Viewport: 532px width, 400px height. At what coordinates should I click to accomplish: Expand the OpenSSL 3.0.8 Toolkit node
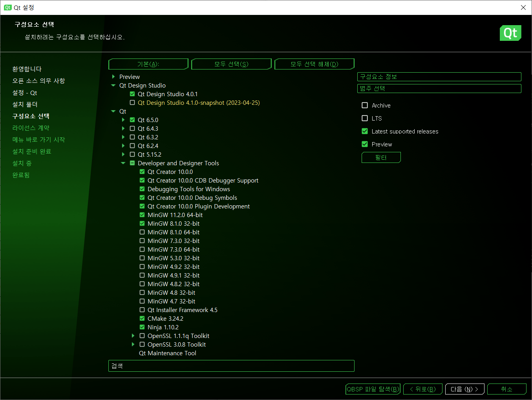[x=133, y=345]
